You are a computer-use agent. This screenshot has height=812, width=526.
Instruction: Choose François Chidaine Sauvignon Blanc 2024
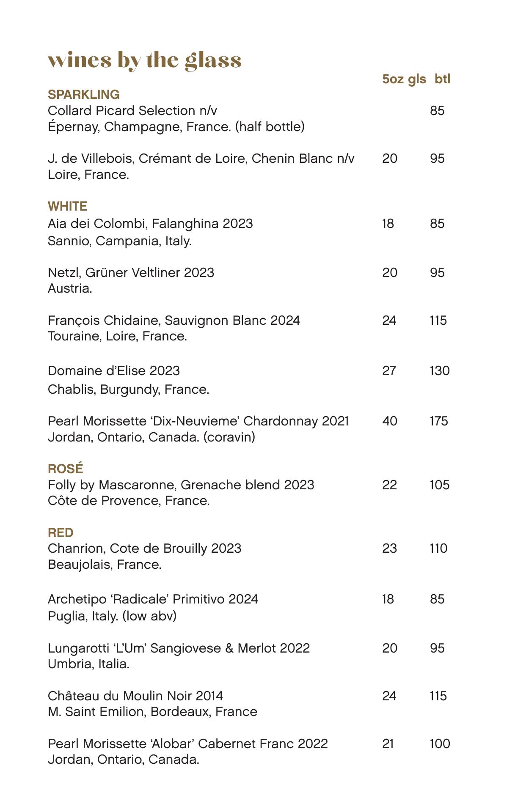click(173, 321)
